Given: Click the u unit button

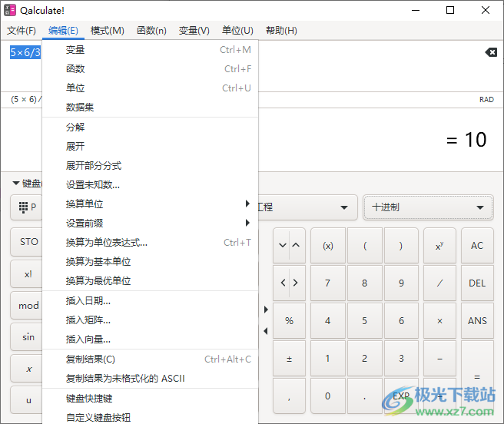Looking at the screenshot, I should point(27,400).
